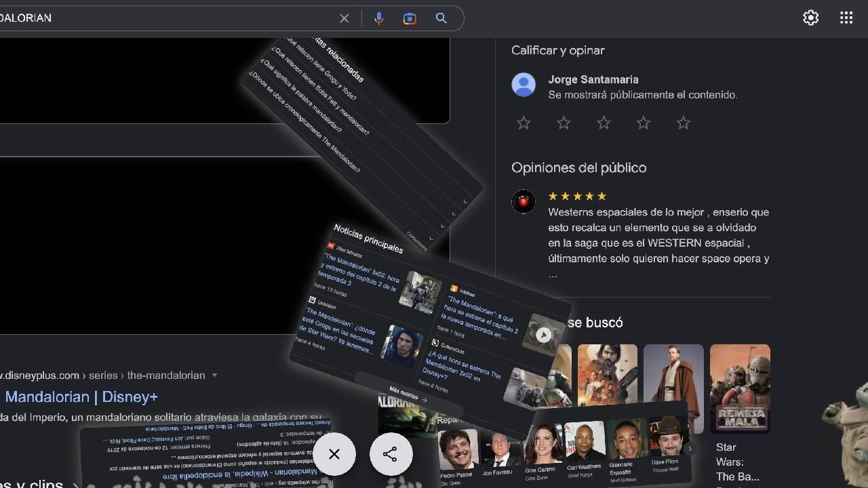
Task: Open the quick settings gear
Action: (x=810, y=18)
